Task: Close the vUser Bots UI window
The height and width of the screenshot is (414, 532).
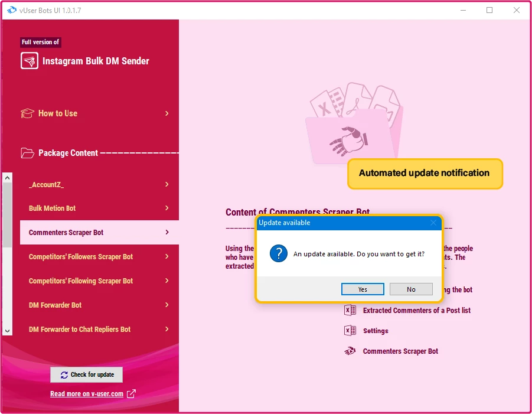Action: 517,10
